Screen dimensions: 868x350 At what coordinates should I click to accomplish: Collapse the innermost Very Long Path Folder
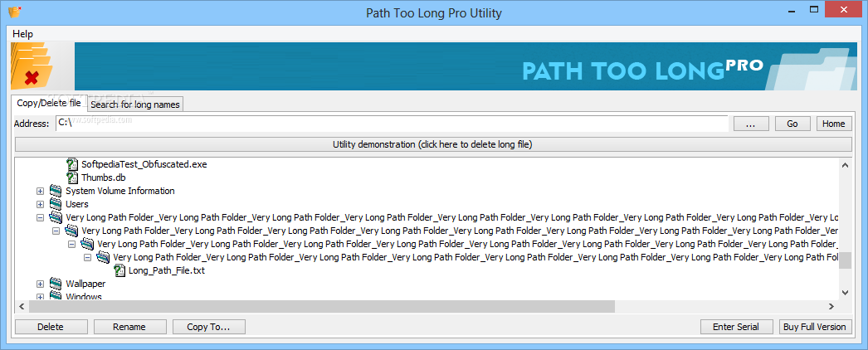click(87, 257)
